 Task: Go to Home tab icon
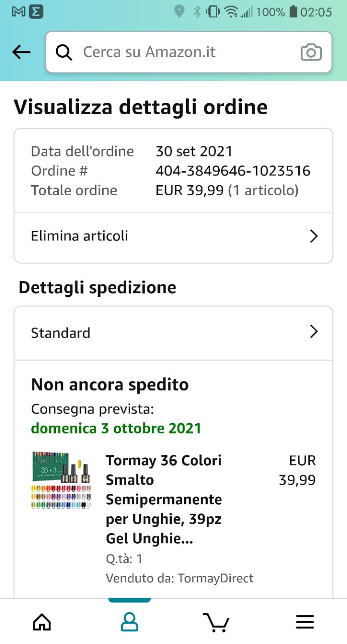point(42,622)
